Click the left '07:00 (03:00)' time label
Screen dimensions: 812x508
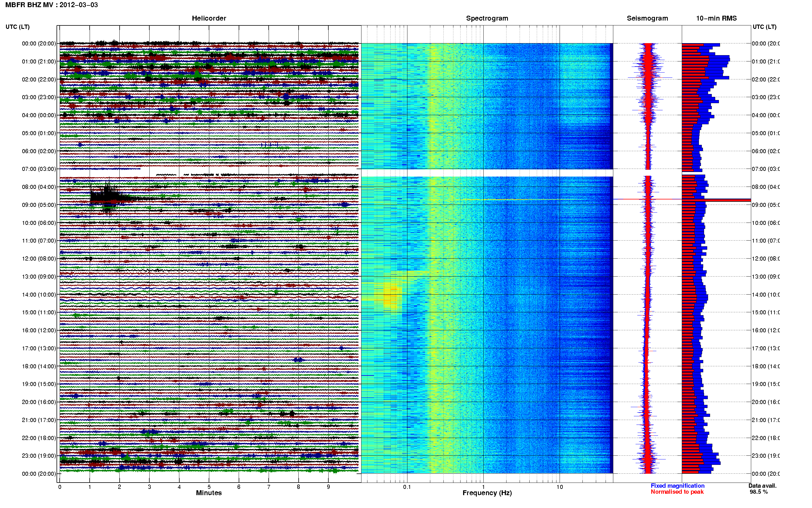pos(39,169)
